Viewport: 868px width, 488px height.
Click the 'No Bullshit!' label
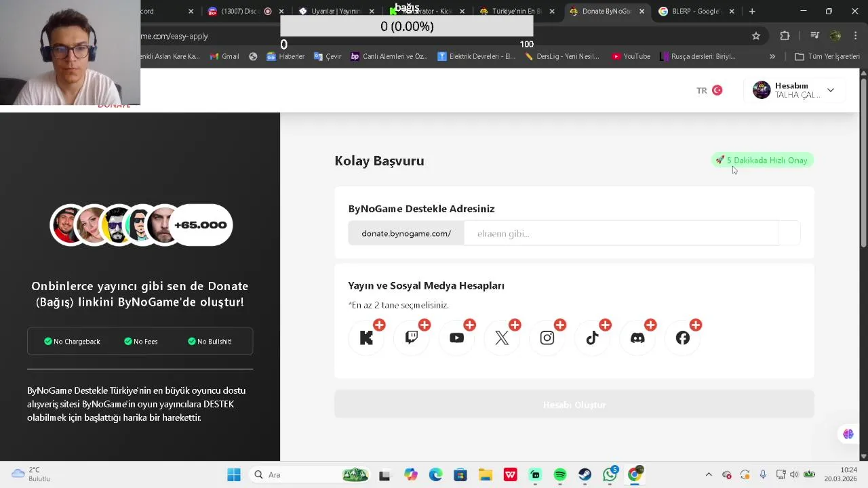pos(210,342)
